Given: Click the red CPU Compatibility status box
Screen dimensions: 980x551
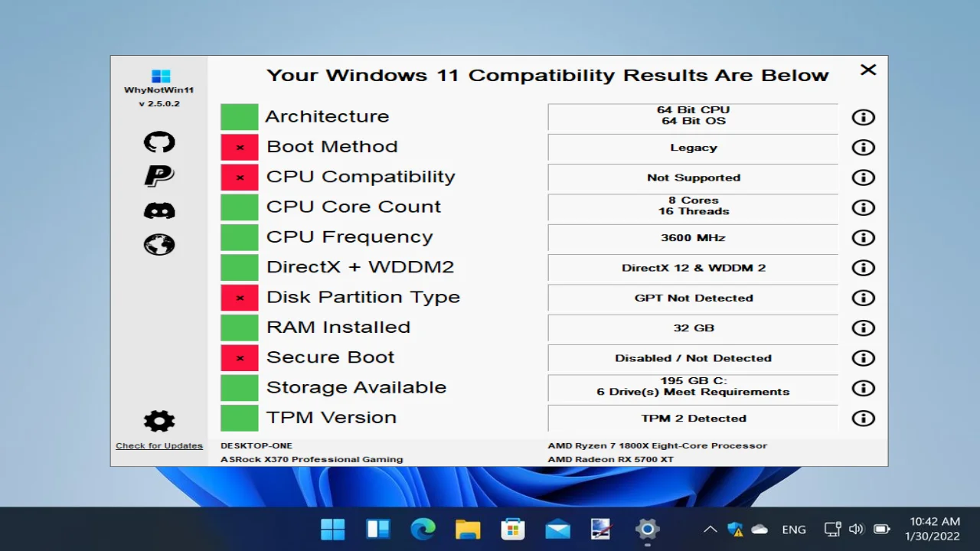Looking at the screenshot, I should [x=240, y=178].
